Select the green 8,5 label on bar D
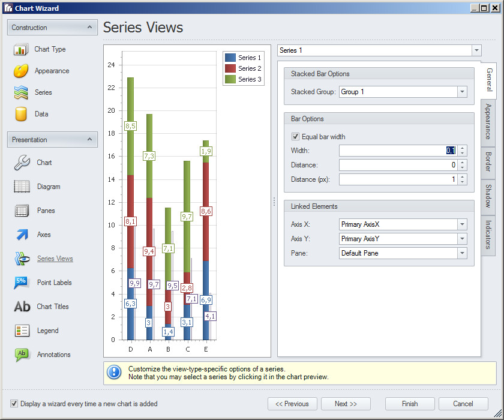 (131, 126)
